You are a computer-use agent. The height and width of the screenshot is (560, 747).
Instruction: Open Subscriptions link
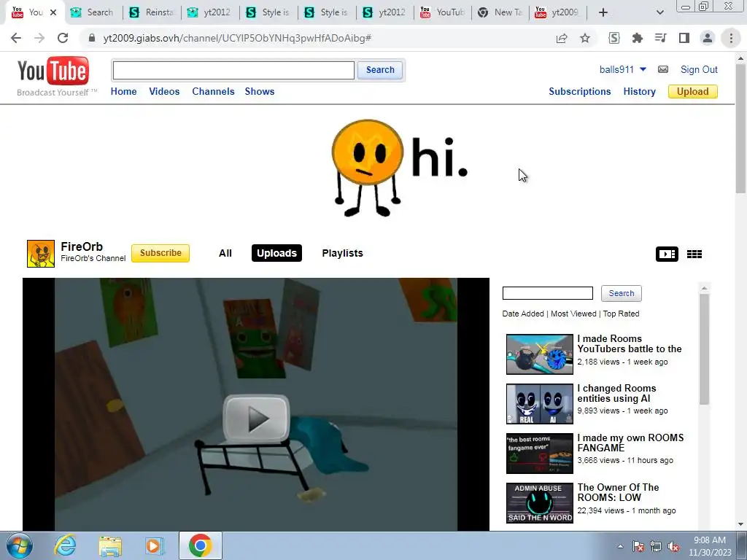tap(579, 91)
